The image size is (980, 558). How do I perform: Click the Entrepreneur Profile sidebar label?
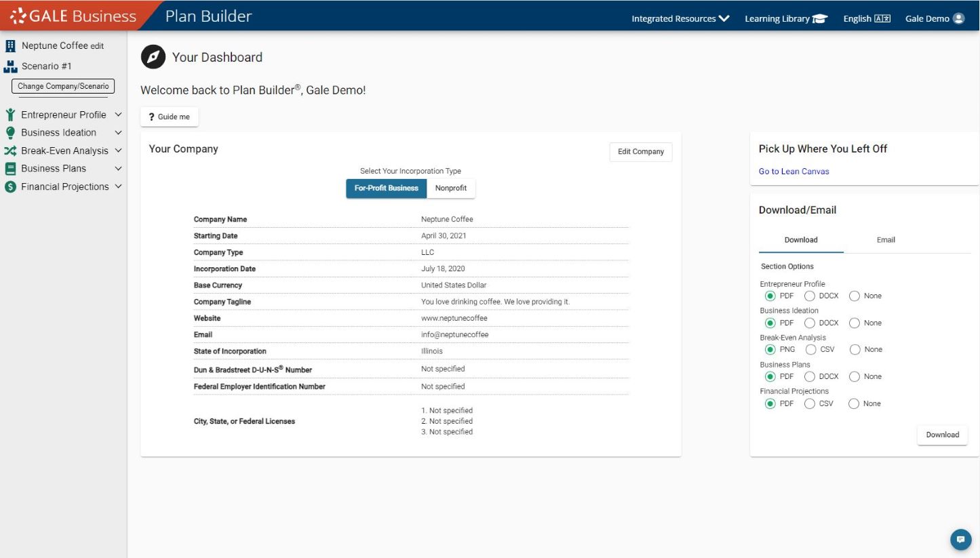click(64, 115)
